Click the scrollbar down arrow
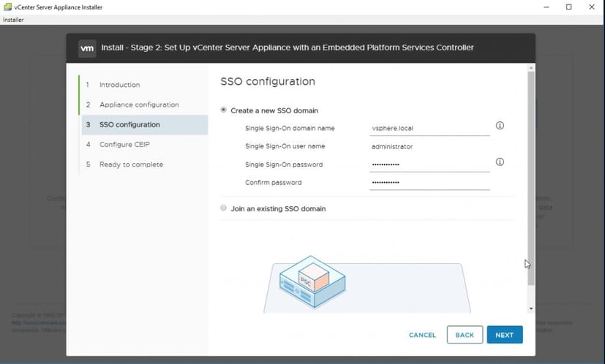This screenshot has width=605, height=364. click(531, 308)
